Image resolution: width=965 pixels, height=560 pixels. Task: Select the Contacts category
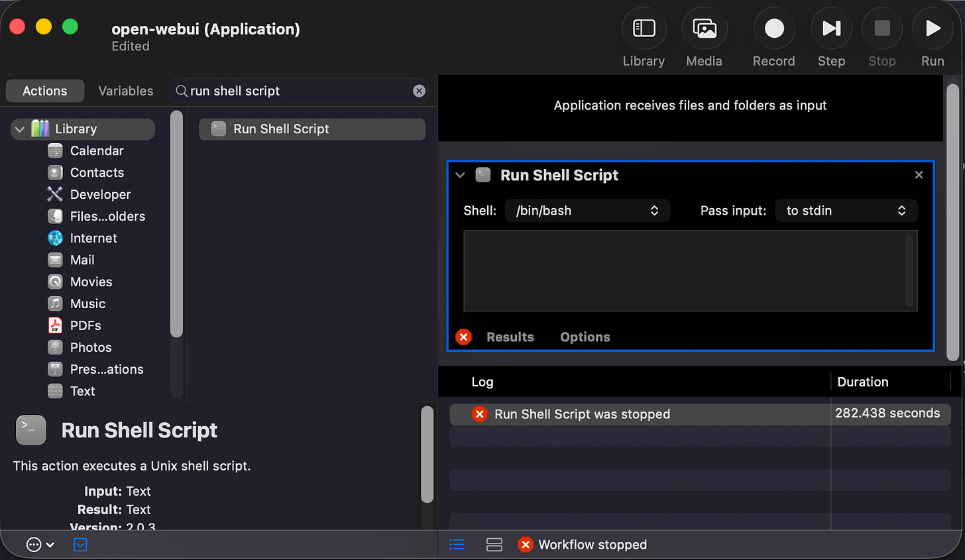[x=97, y=173]
